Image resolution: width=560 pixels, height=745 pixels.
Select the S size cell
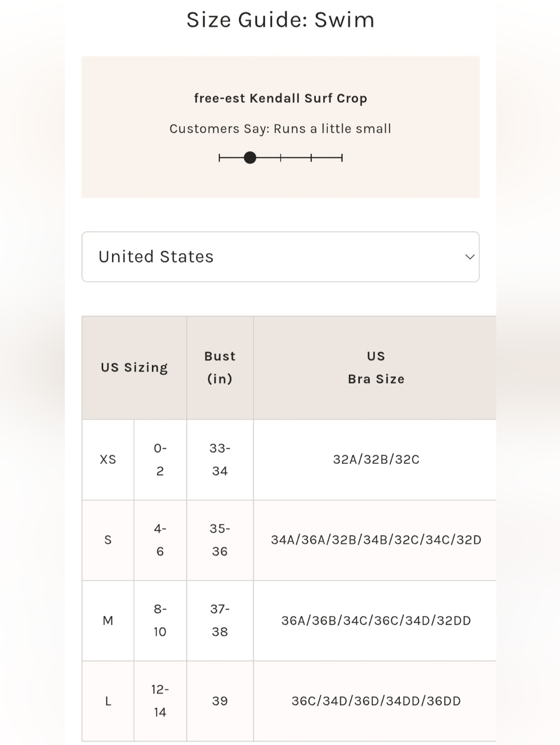[x=108, y=540]
